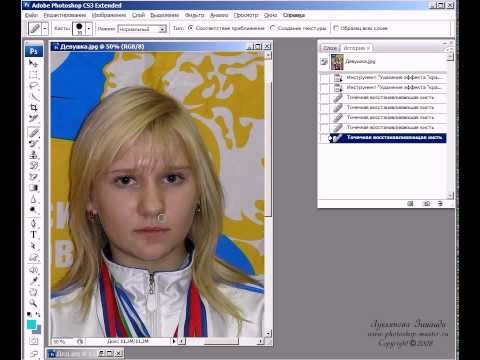Open the Фильтр menu
The height and width of the screenshot is (360, 480).
pos(194,15)
